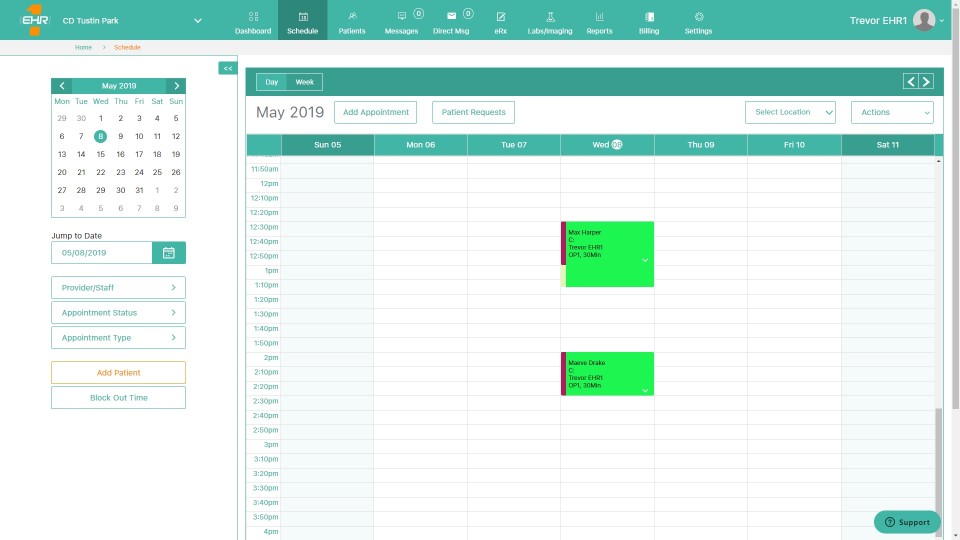Open Maeve Drake appointment block
This screenshot has height=540, width=960.
tap(607, 373)
